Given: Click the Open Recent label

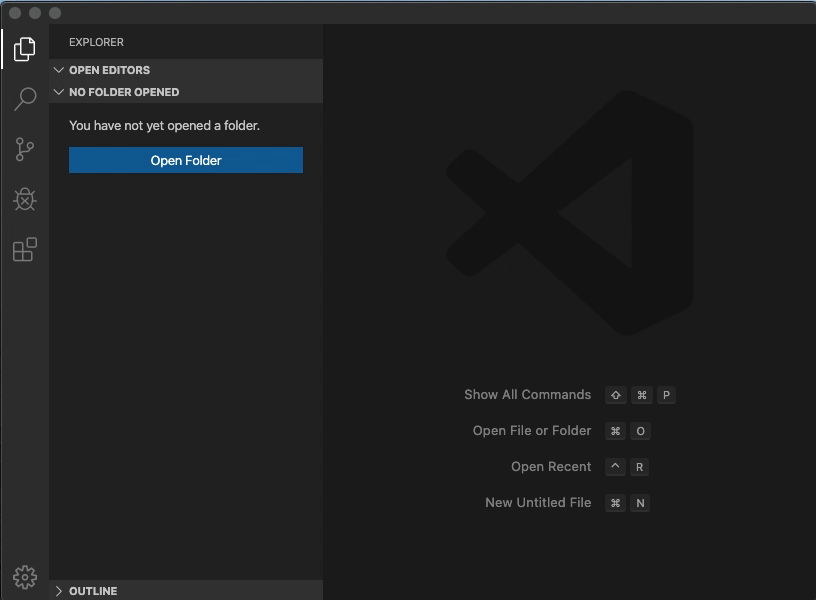Looking at the screenshot, I should pos(551,466).
